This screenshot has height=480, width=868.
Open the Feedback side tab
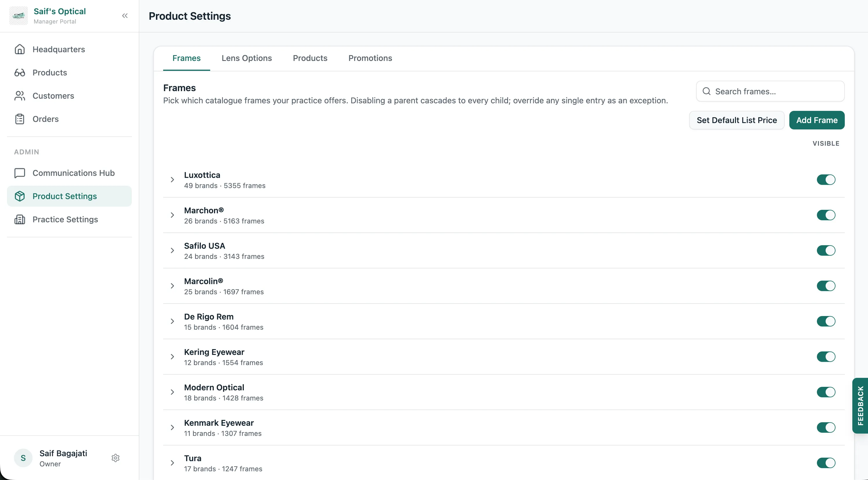pos(860,405)
